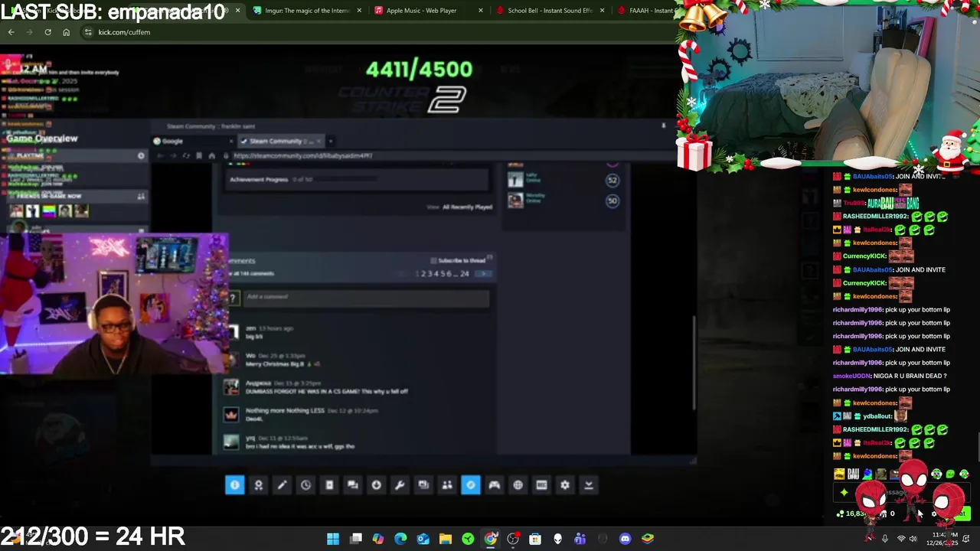Open window-panel icon left of settings gear
Screen dimensions: 980x551
coord(541,484)
